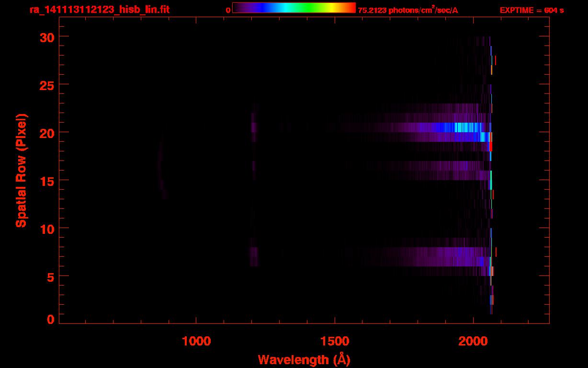This screenshot has height=368, width=588.
Task: Click the 15 spatial row tick label
Action: (x=47, y=181)
